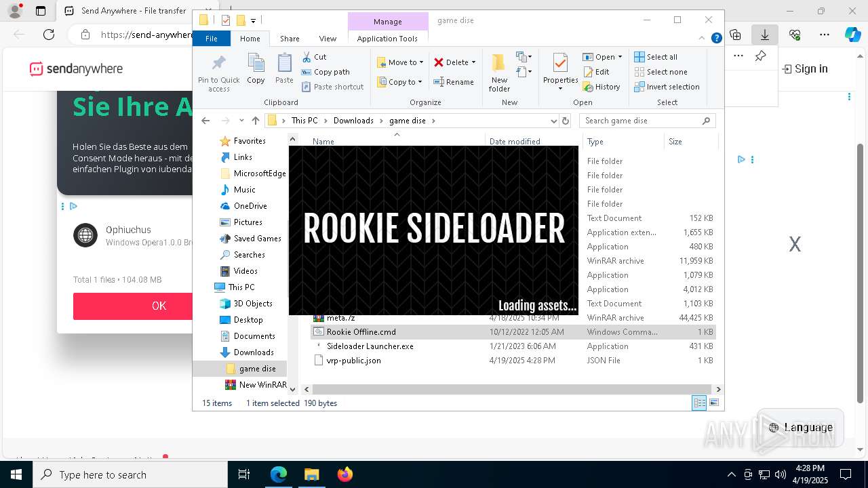The height and width of the screenshot is (488, 868).
Task: Collapse the Explorer ribbon chevron
Action: click(x=702, y=39)
